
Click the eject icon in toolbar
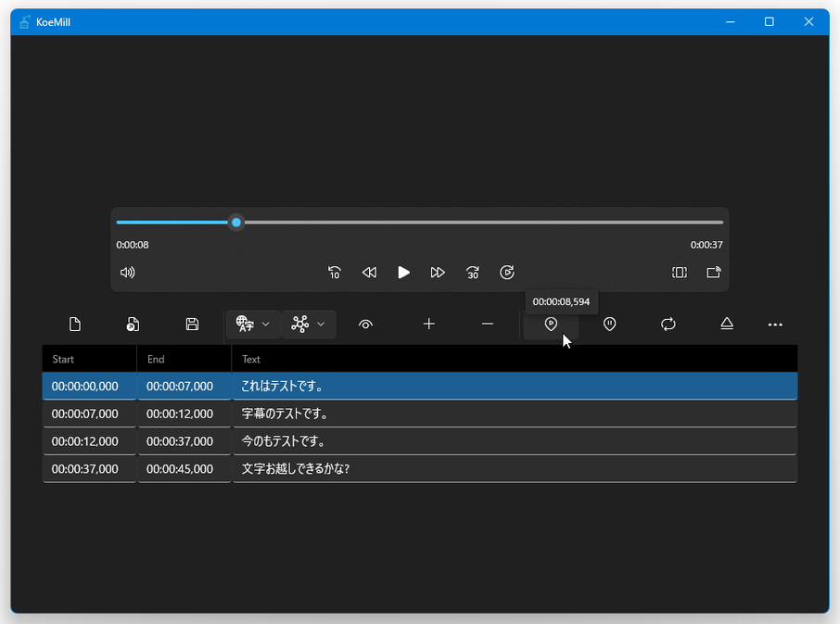[x=727, y=325]
